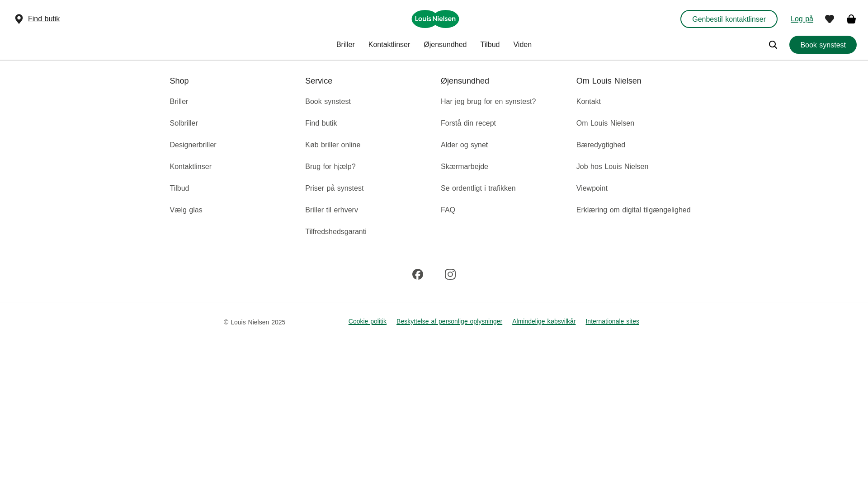
Task: Open Briller til erhverv link
Action: (x=331, y=210)
